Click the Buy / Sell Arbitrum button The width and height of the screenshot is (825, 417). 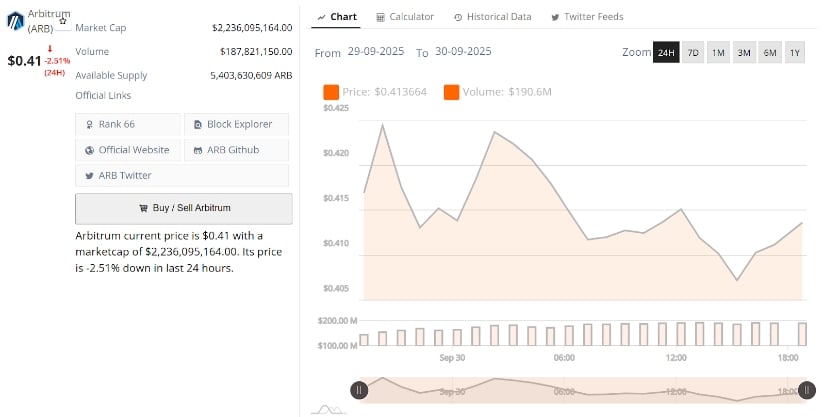(184, 208)
